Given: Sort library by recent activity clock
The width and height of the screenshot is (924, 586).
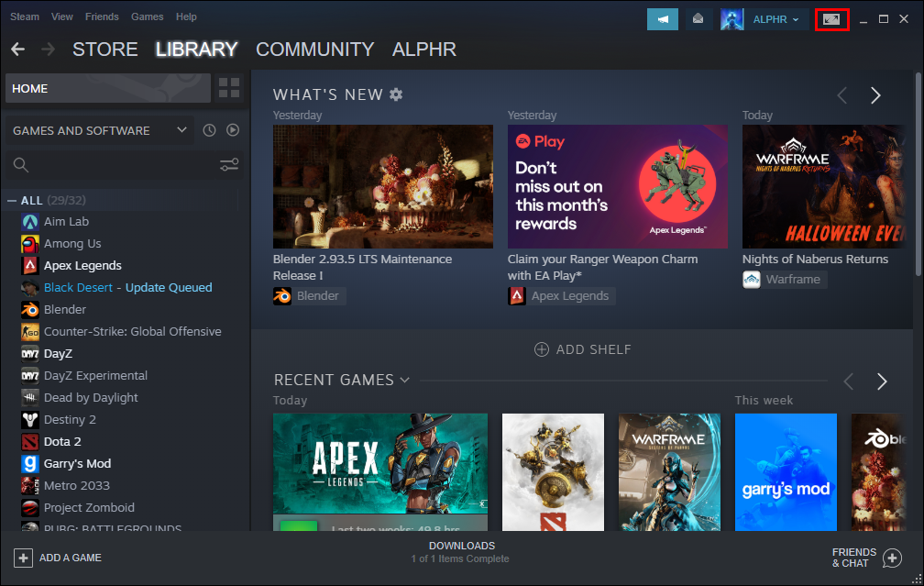Looking at the screenshot, I should click(x=209, y=130).
